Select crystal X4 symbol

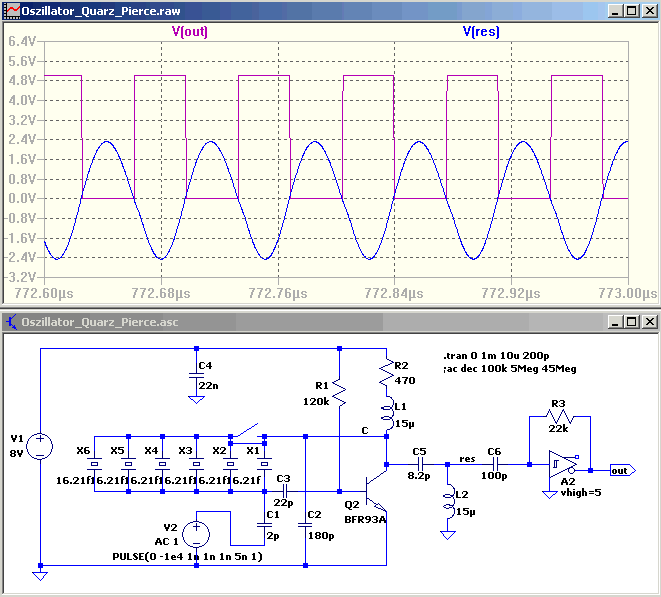pos(162,464)
